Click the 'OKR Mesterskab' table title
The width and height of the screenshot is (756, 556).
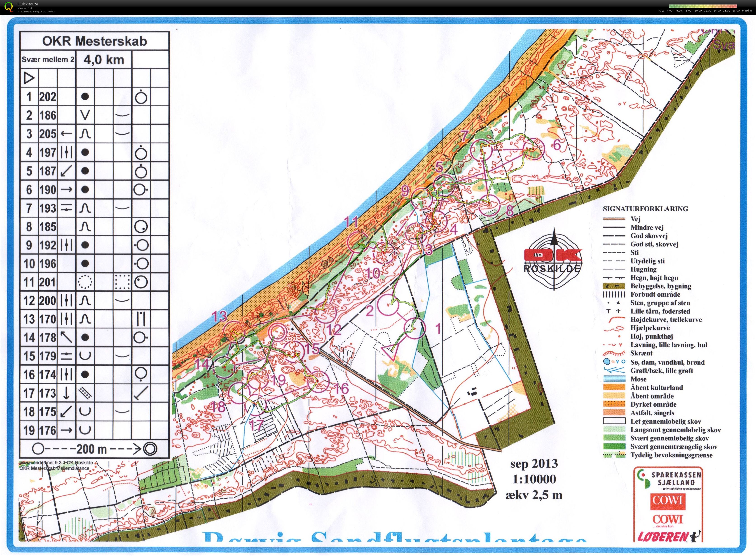(95, 41)
